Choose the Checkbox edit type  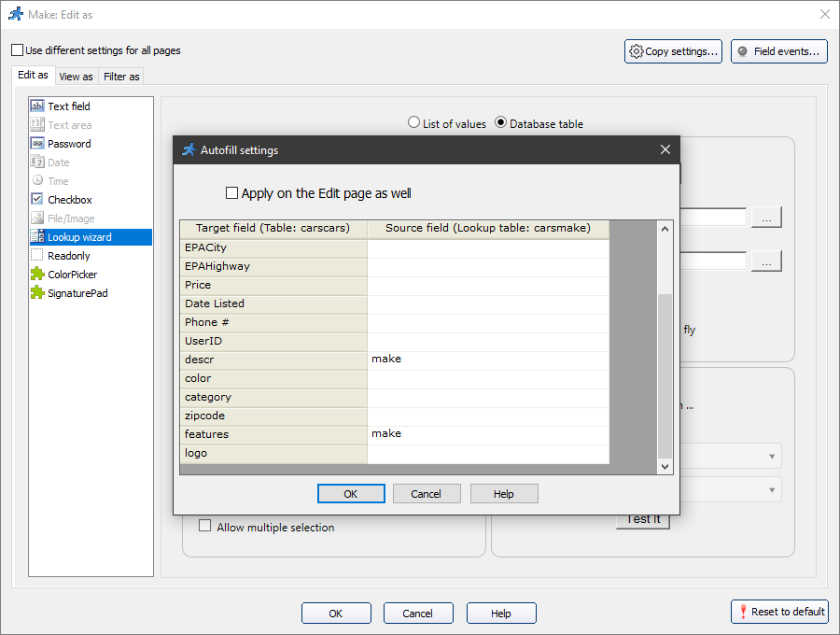[68, 199]
